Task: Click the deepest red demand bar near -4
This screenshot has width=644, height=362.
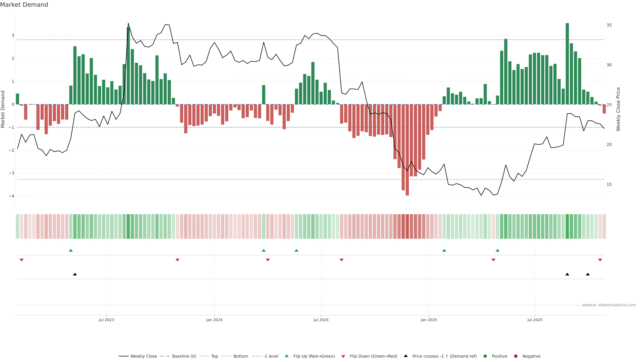Action: [x=407, y=150]
